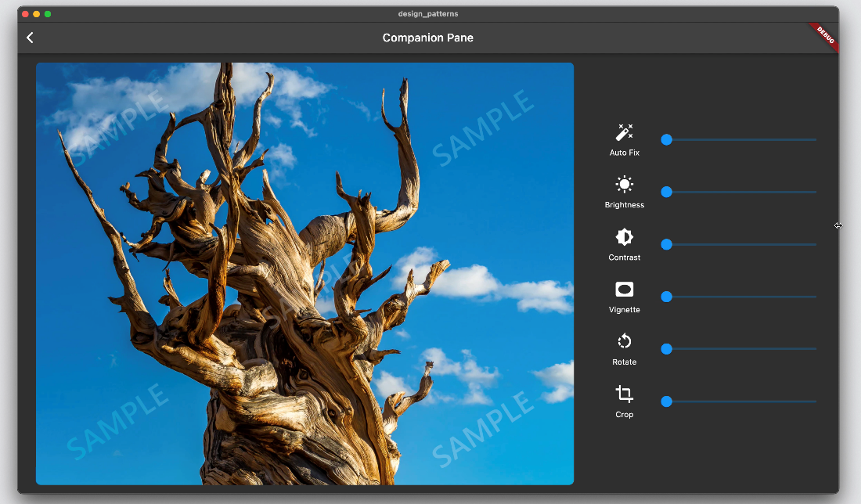Click the back arrow in header
861x504 pixels.
click(x=30, y=38)
